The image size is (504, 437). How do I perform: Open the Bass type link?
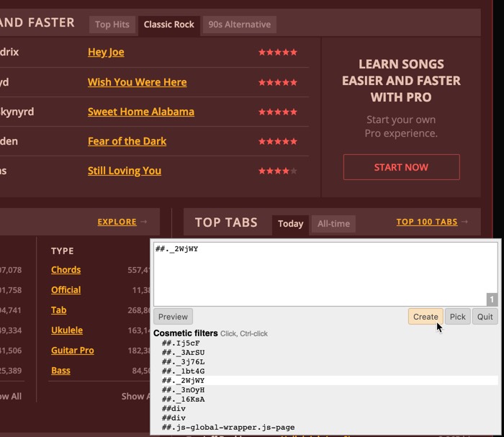pos(60,371)
